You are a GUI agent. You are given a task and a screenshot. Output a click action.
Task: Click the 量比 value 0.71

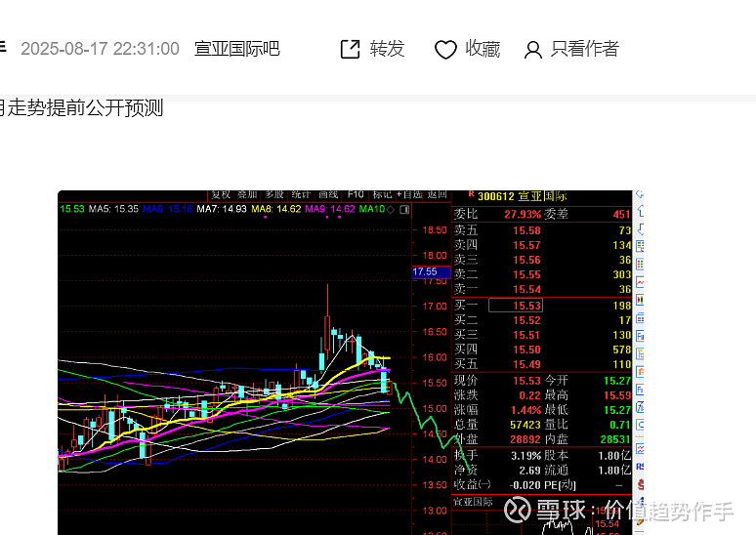point(619,425)
